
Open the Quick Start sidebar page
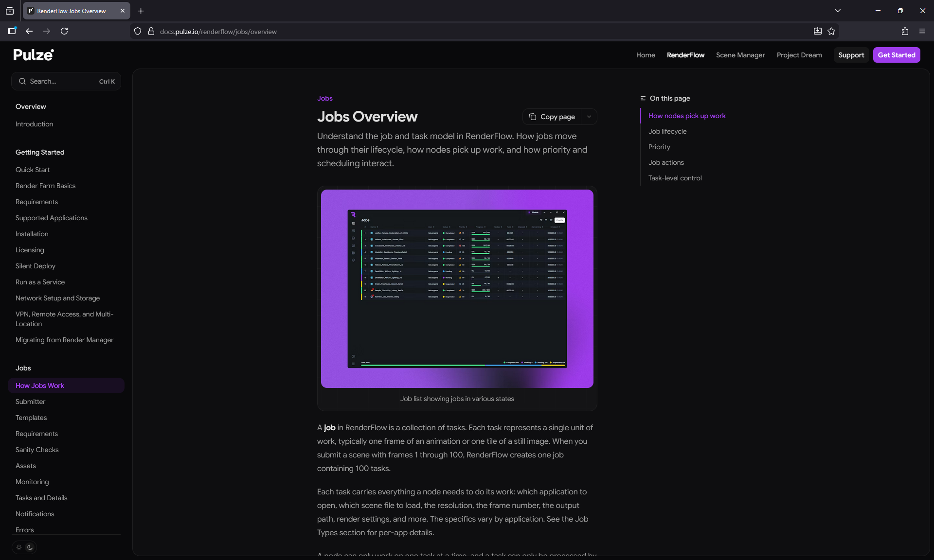33,170
